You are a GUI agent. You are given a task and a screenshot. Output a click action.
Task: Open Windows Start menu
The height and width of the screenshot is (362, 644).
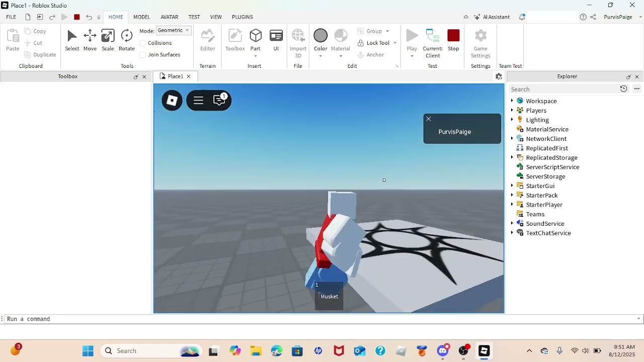pyautogui.click(x=88, y=351)
